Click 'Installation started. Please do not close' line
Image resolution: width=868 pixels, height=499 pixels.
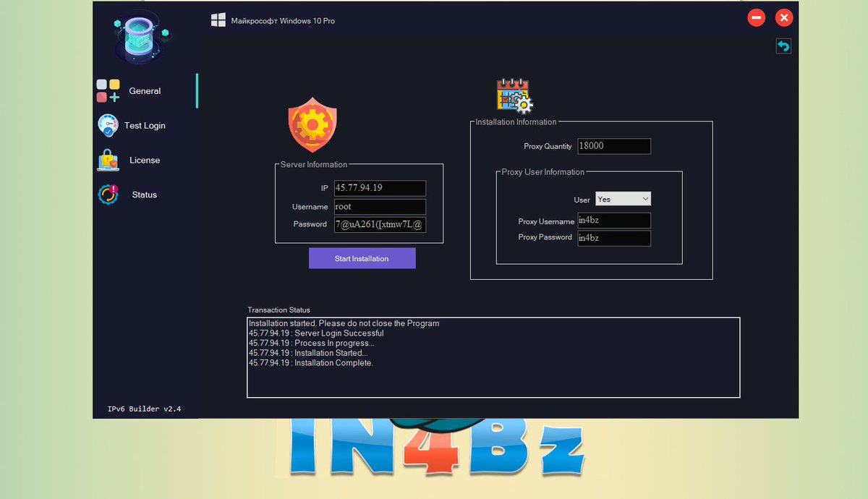point(344,323)
